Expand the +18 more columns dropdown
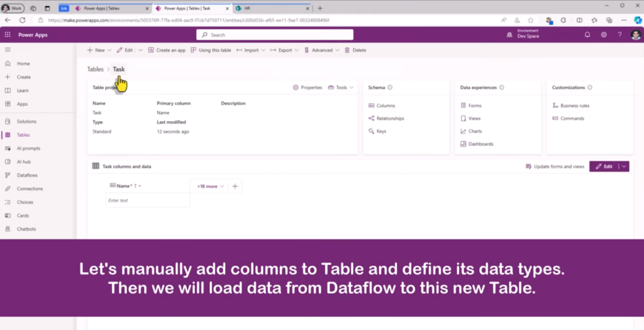Viewport: 644px width, 330px height. click(211, 186)
